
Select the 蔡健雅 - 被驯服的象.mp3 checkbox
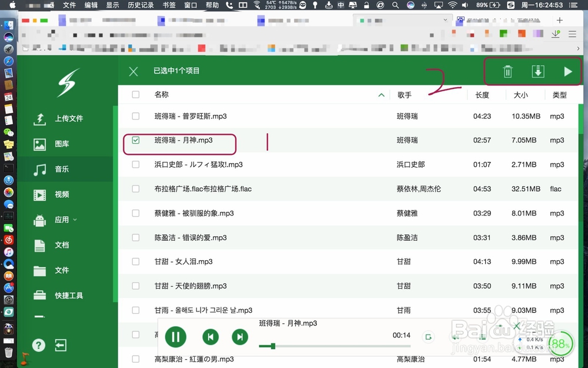tap(135, 213)
